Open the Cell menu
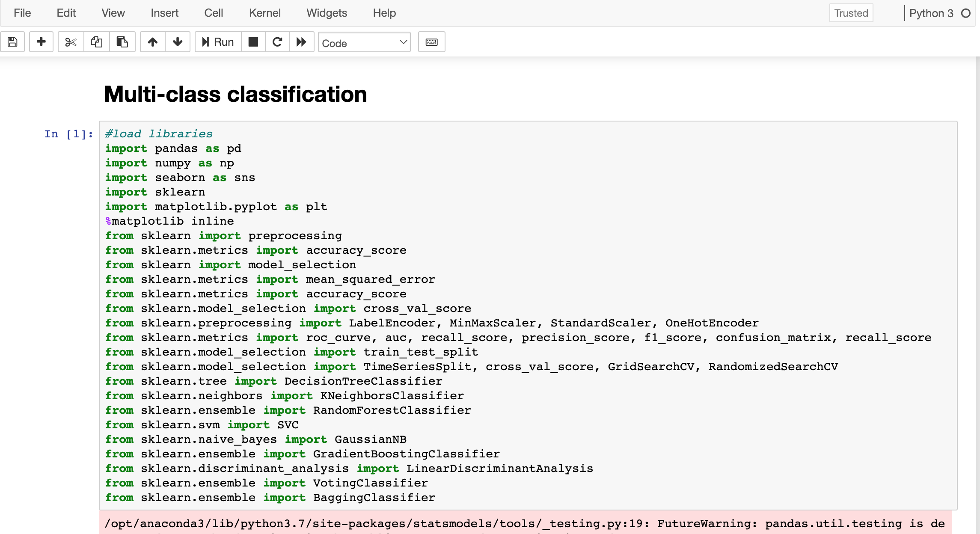This screenshot has width=980, height=534. (x=214, y=13)
